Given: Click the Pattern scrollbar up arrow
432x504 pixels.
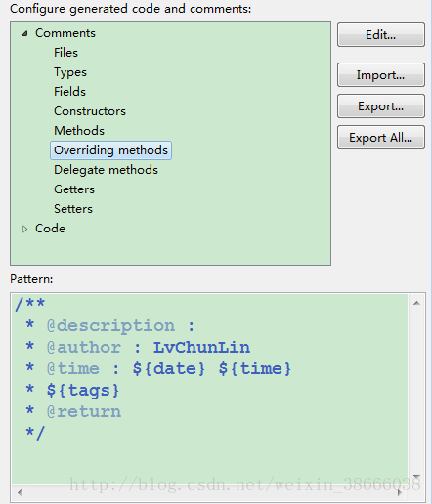Looking at the screenshot, I should click(416, 303).
